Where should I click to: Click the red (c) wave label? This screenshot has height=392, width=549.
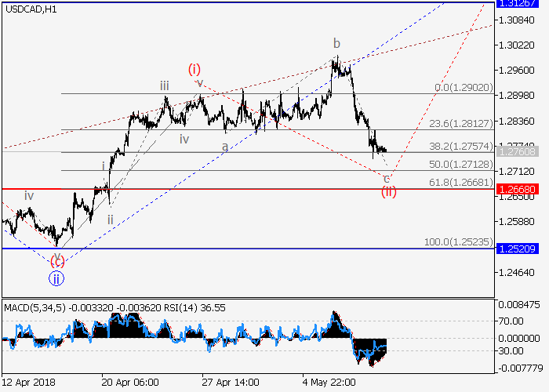click(56, 262)
